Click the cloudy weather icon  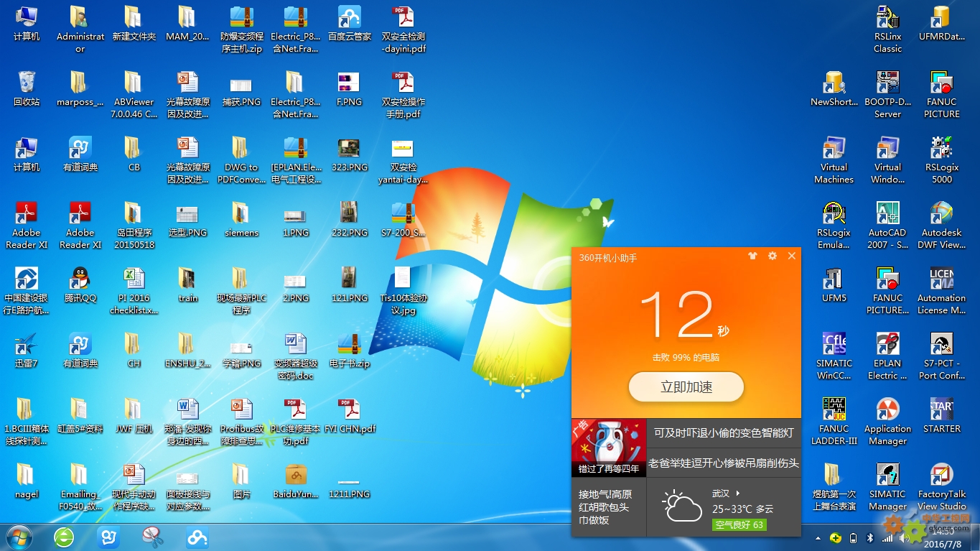point(681,506)
